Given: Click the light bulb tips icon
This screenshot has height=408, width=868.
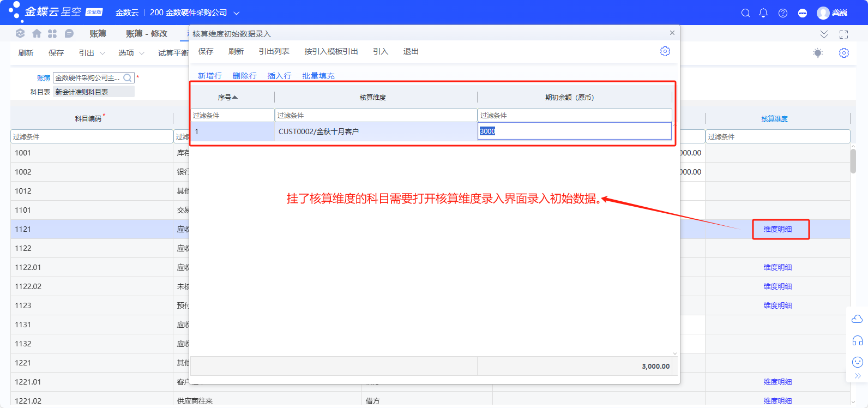Looking at the screenshot, I should tap(818, 53).
